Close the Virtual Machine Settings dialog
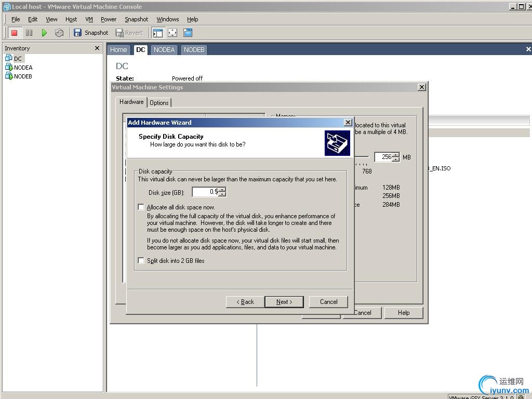This screenshot has height=399, width=532. point(421,87)
